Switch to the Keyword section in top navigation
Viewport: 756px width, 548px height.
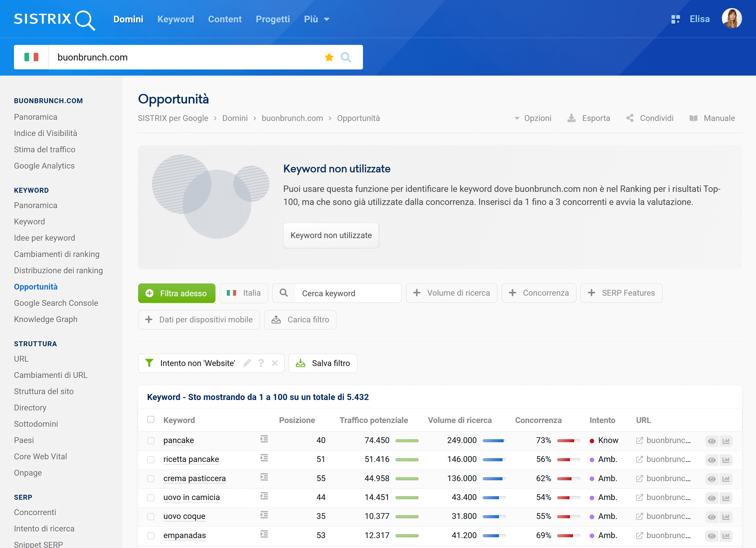[176, 19]
